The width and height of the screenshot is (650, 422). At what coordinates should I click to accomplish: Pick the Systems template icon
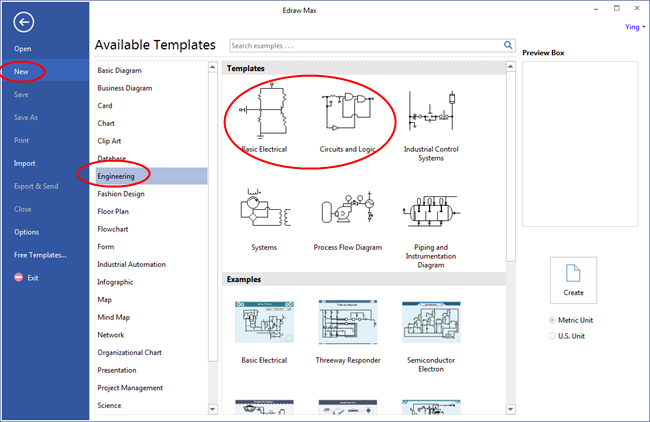(x=264, y=212)
